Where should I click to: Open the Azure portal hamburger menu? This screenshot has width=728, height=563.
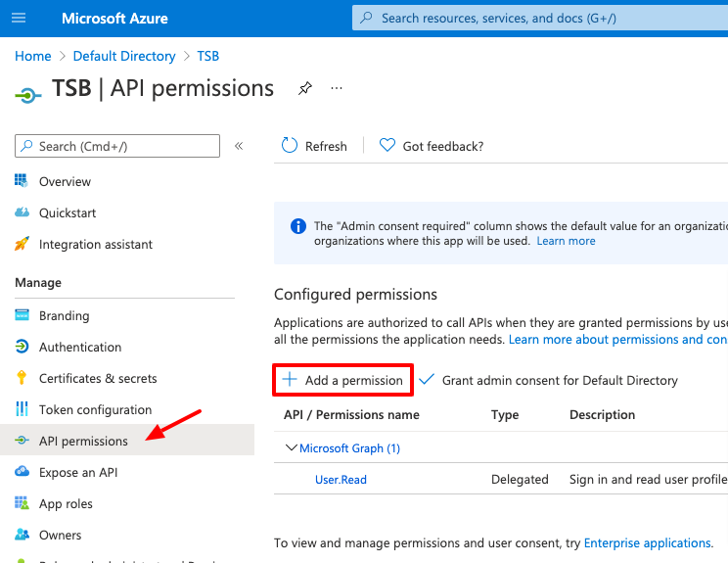tap(19, 19)
